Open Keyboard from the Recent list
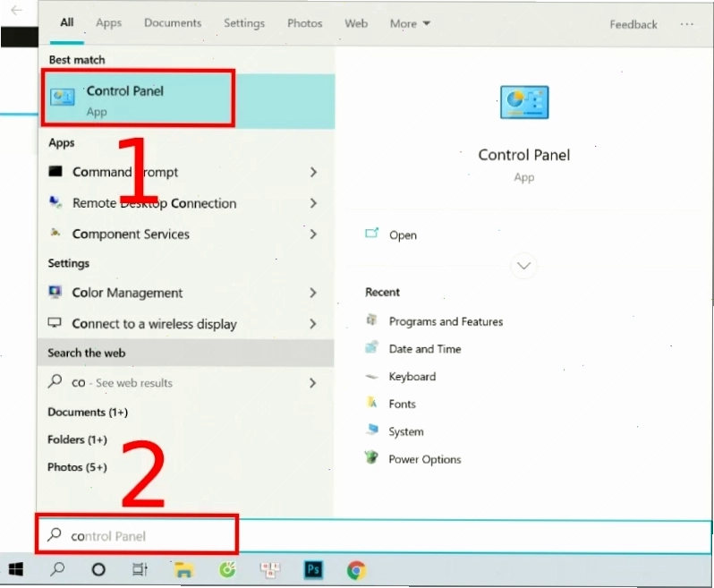The width and height of the screenshot is (714, 588). [412, 376]
